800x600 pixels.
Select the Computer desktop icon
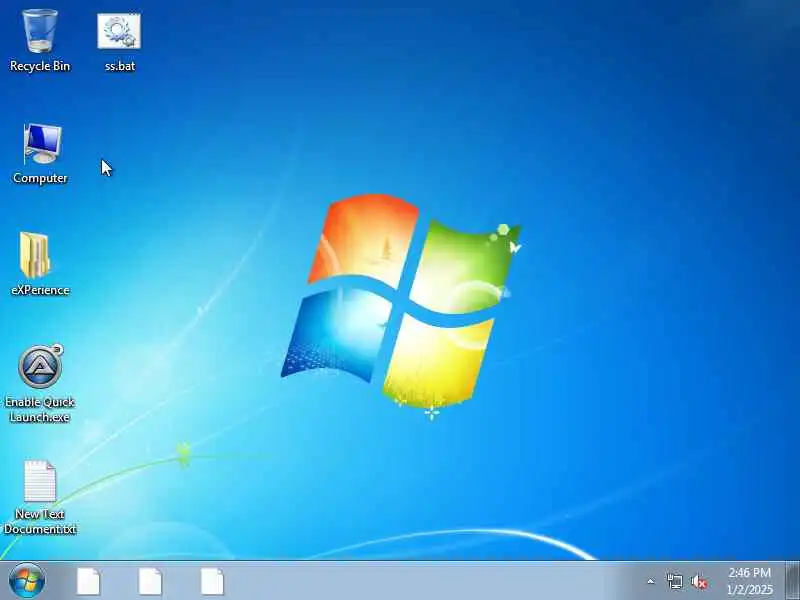40,153
